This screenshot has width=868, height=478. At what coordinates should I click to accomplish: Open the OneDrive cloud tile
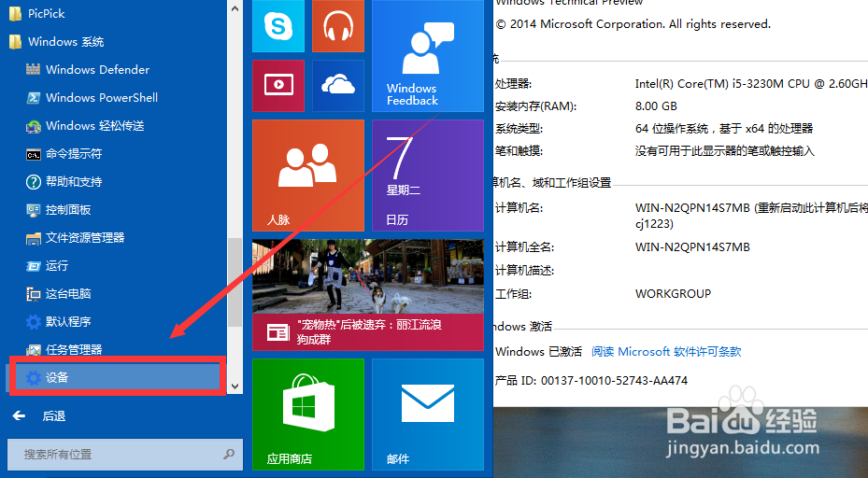click(337, 86)
